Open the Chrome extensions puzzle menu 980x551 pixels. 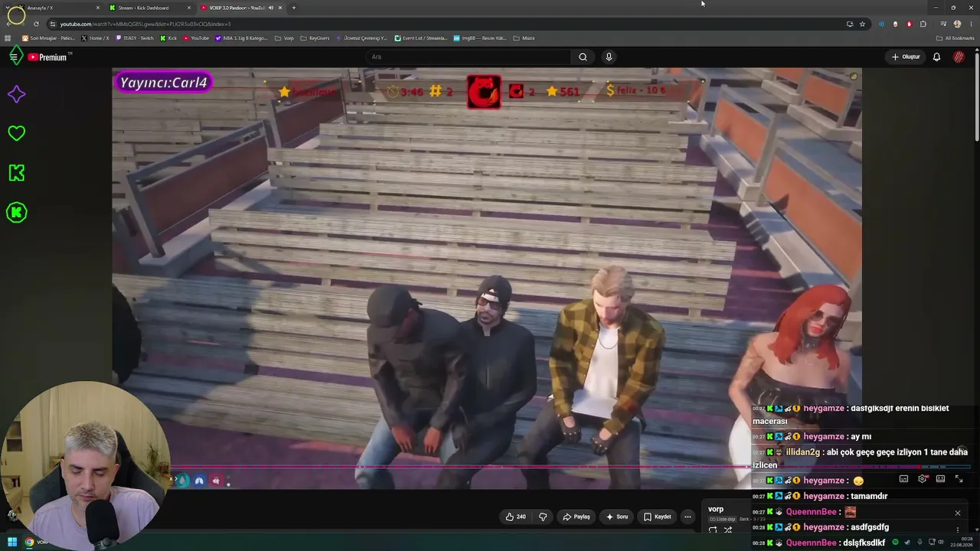[923, 24]
